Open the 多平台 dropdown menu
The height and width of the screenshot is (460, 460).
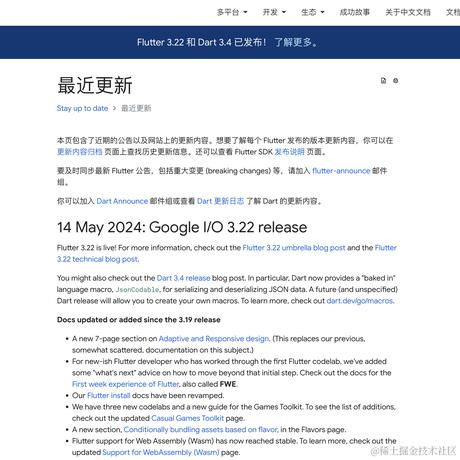(232, 12)
